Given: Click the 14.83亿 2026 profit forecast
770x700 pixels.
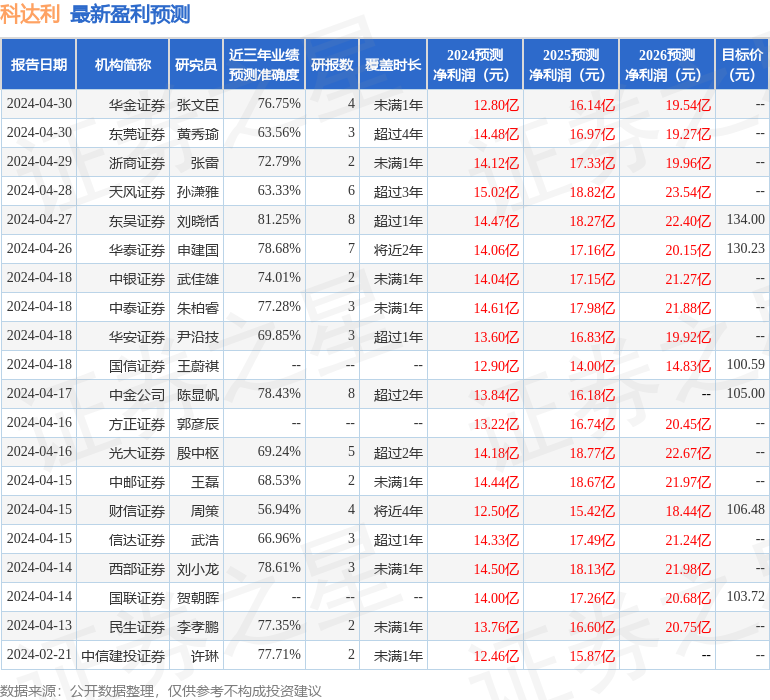Looking at the screenshot, I should click(688, 365).
